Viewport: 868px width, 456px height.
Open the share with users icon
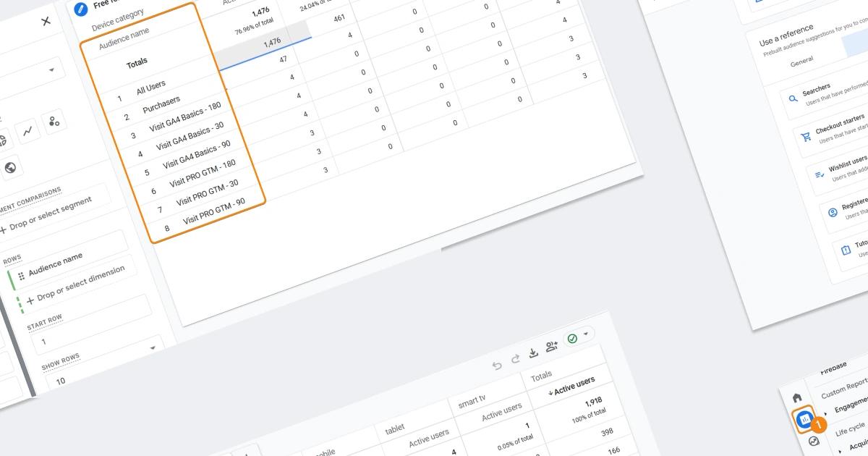552,346
